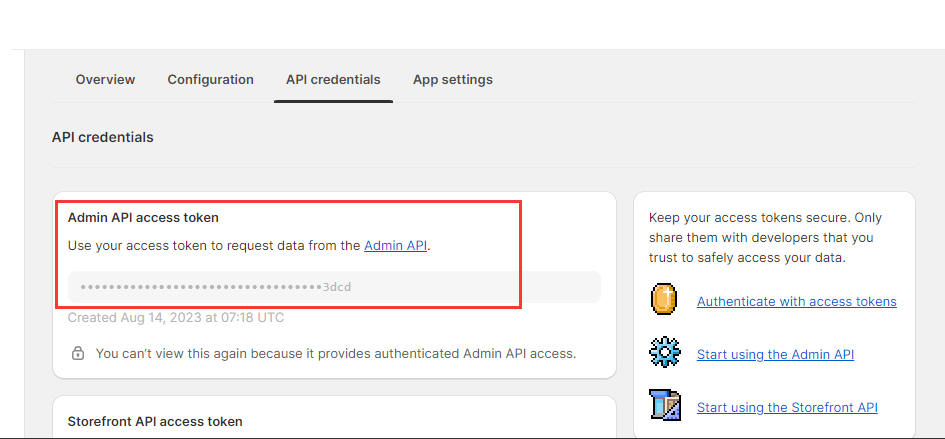This screenshot has width=945, height=439.
Task: Follow the Start using the Admin API link
Action: (x=775, y=354)
